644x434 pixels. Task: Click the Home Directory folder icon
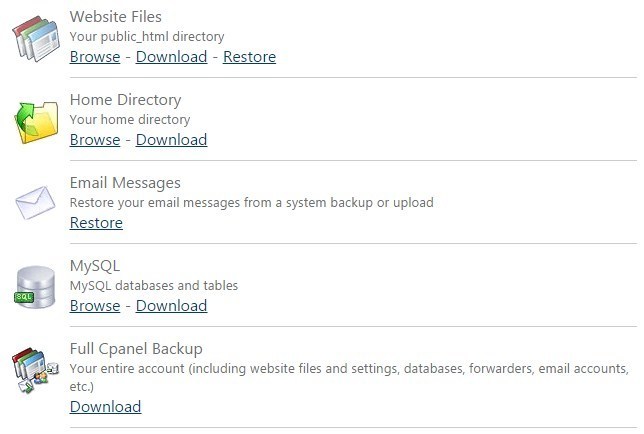coord(36,122)
